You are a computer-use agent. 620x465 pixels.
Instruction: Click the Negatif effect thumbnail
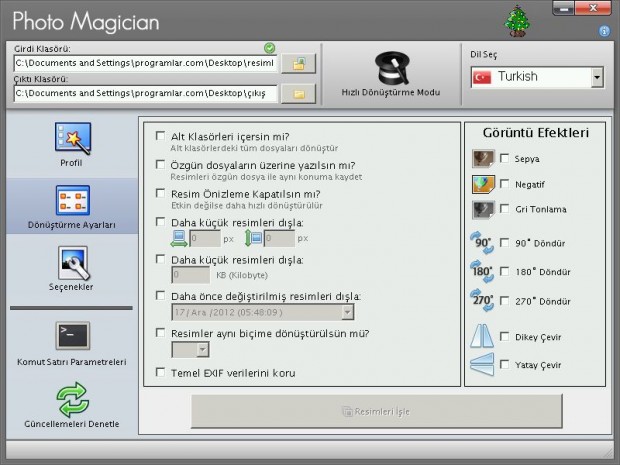tap(483, 184)
